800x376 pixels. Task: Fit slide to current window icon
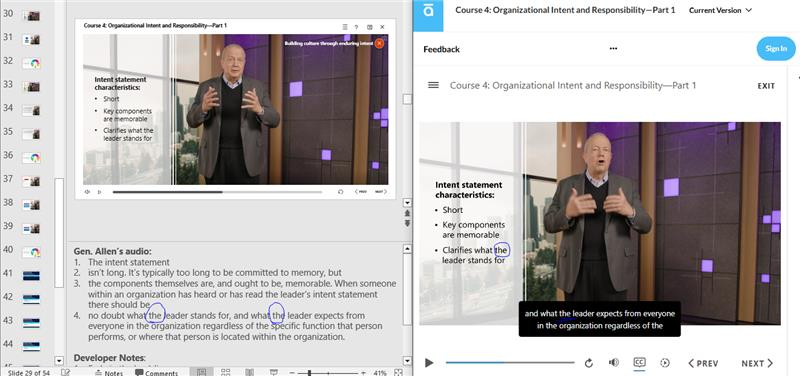pos(398,373)
